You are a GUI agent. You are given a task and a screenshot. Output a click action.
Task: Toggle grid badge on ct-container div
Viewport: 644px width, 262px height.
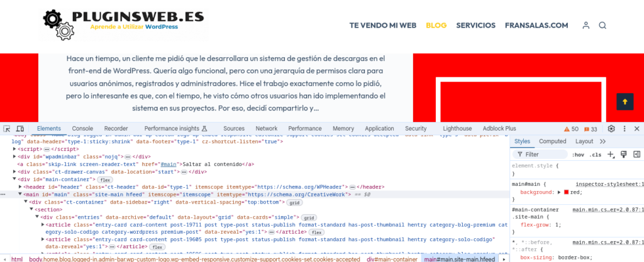(x=294, y=202)
